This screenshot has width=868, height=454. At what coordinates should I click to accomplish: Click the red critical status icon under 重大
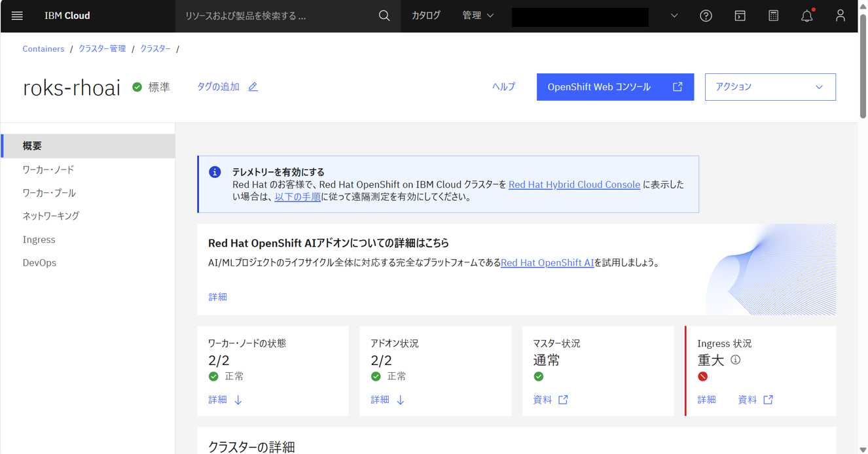[702, 376]
